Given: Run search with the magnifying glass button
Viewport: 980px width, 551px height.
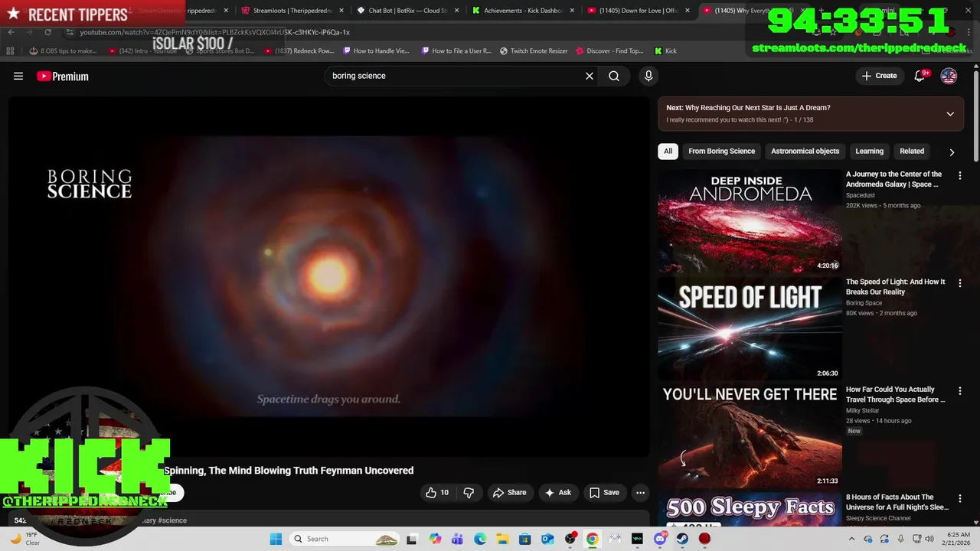Looking at the screenshot, I should click(614, 76).
